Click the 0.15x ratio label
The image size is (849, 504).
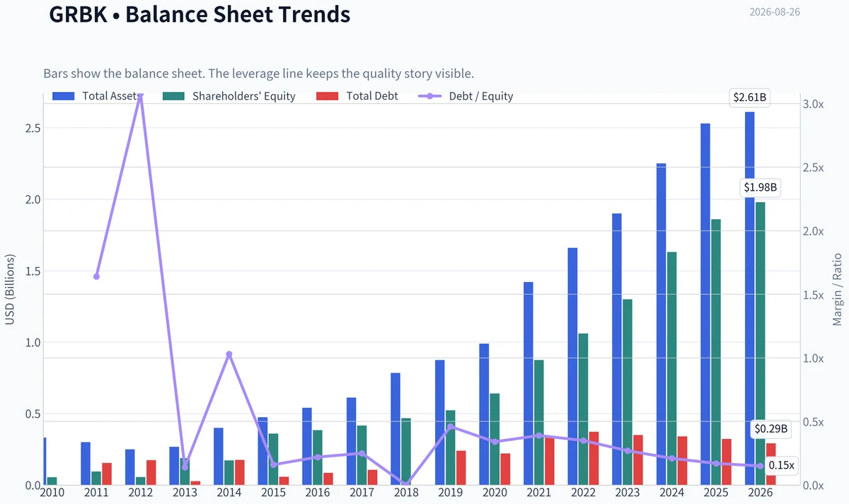(x=781, y=466)
